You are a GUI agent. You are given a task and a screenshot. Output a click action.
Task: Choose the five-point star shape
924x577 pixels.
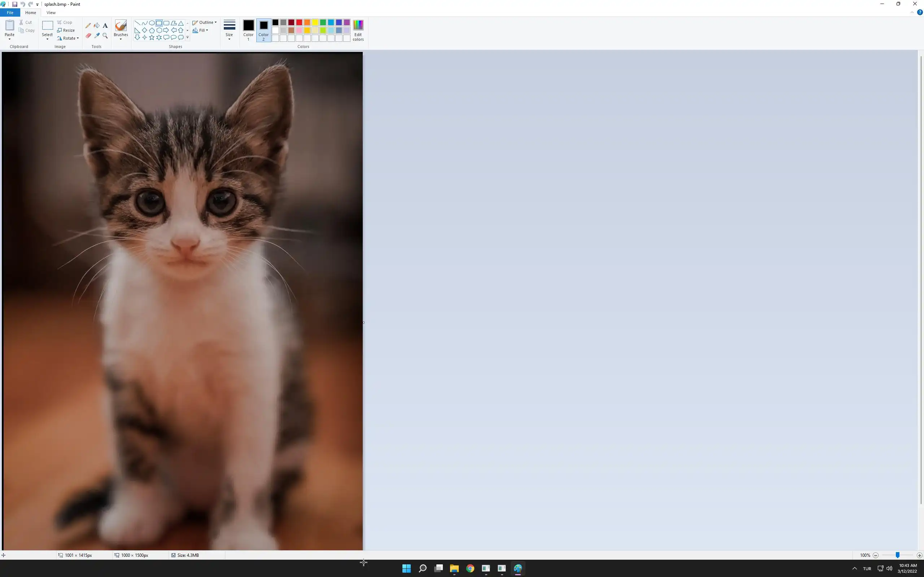pos(152,38)
